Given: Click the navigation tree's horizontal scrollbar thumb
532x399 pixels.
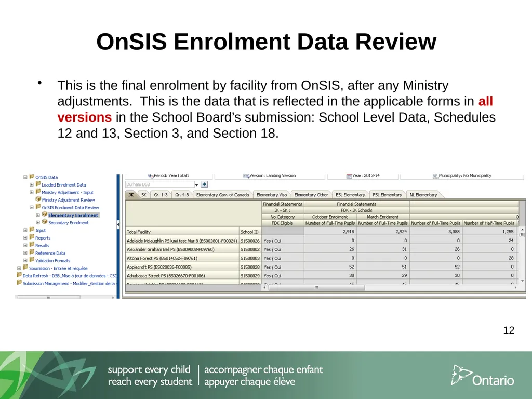Looking at the screenshot, I should coord(49,297).
